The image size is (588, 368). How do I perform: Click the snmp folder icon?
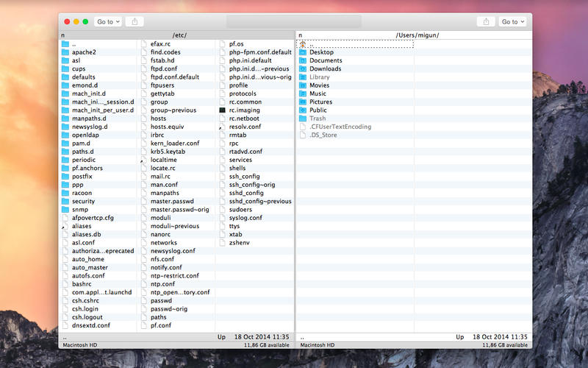pos(65,209)
